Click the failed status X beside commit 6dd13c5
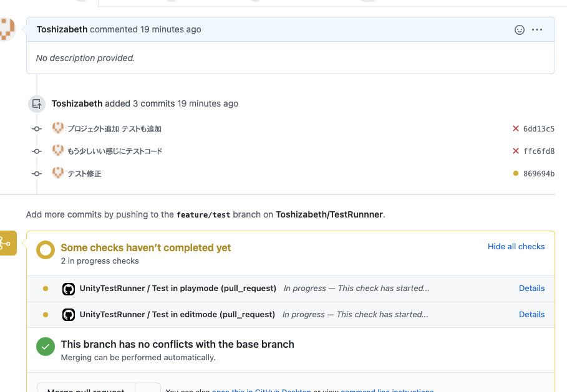 tap(516, 129)
